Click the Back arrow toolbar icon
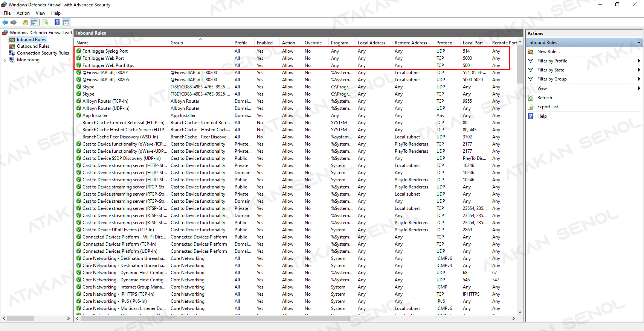This screenshot has width=644, height=331. pyautogui.click(x=5, y=22)
